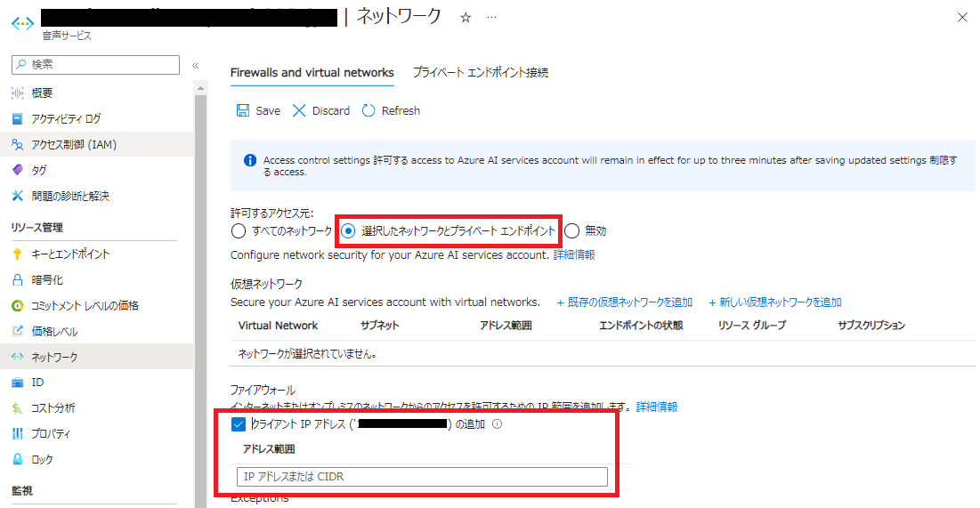Click the Azure resource icon in header
This screenshot has width=980, height=508.
[x=22, y=23]
